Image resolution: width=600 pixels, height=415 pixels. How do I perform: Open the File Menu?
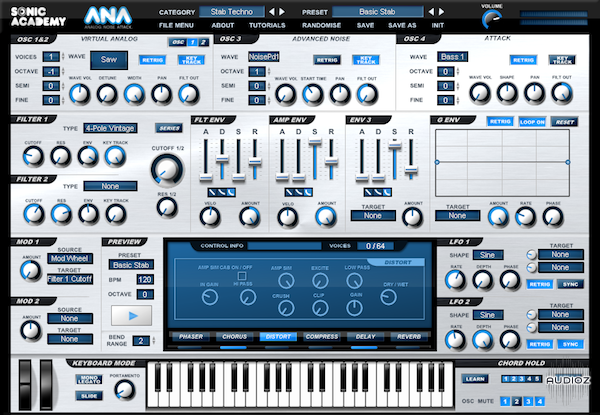(x=176, y=25)
